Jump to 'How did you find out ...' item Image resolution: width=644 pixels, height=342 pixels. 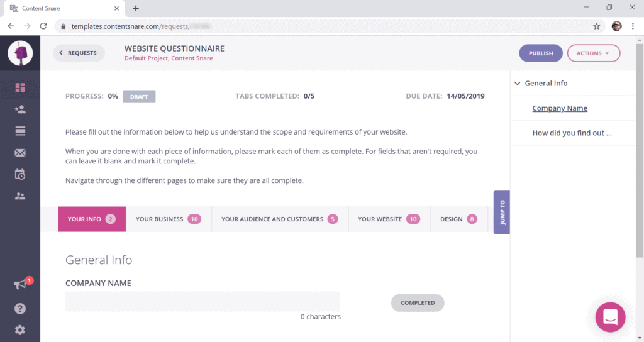click(572, 133)
